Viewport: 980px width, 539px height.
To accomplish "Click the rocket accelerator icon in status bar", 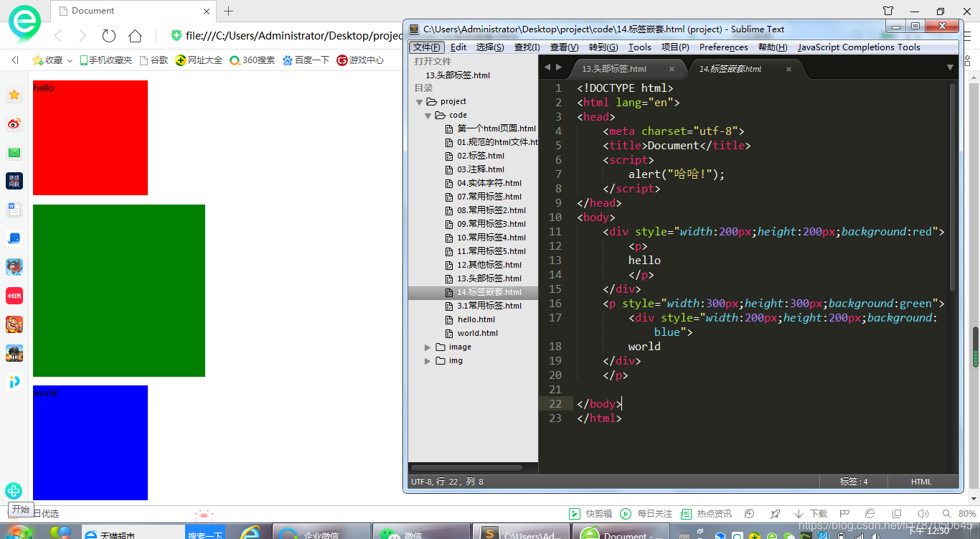I will (x=775, y=514).
